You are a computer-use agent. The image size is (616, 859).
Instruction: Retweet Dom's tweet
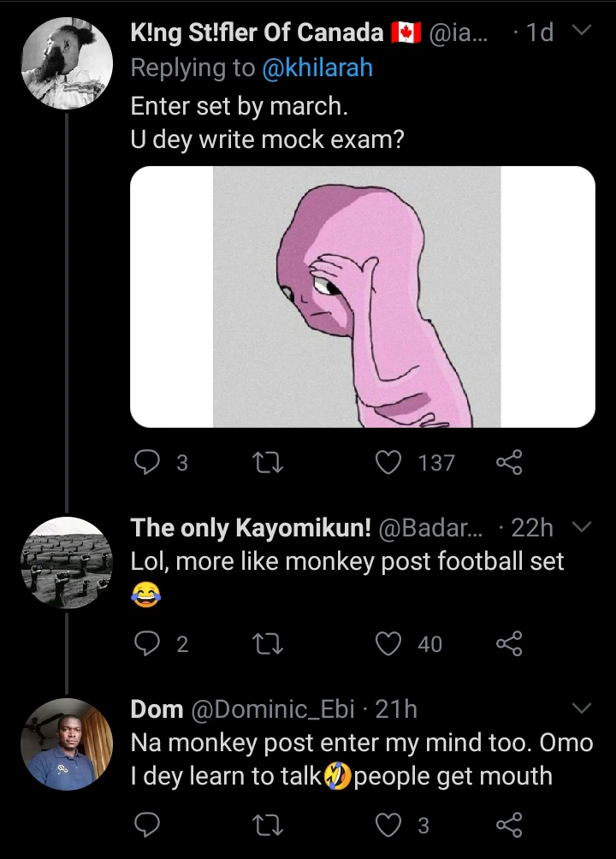(x=269, y=825)
